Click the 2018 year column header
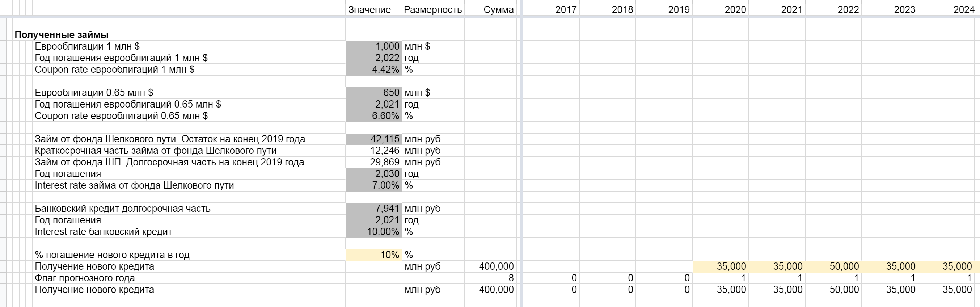This screenshot has height=307, width=980. [622, 9]
